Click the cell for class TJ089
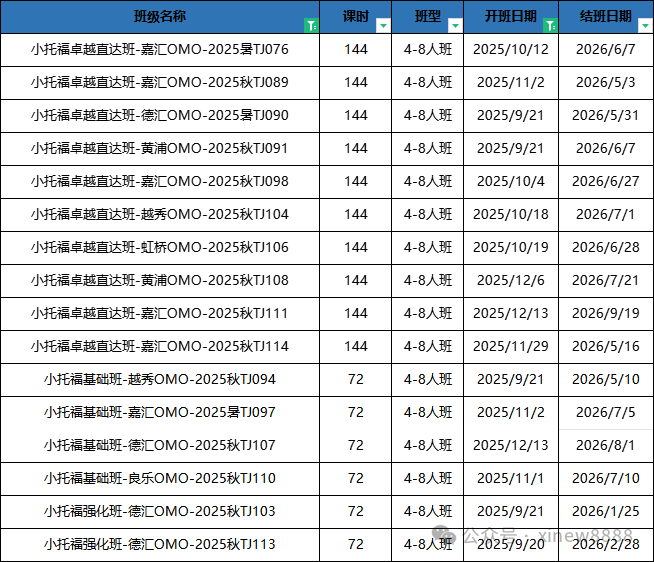The width and height of the screenshot is (654, 562). (160, 82)
